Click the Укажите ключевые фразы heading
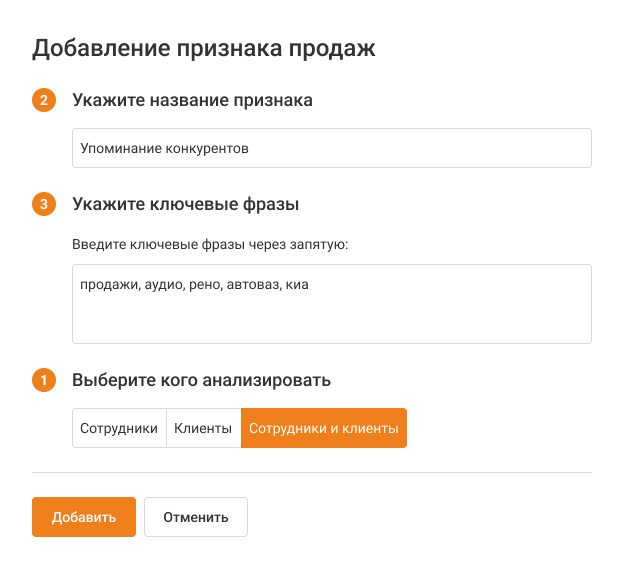The image size is (624, 569). tap(186, 204)
